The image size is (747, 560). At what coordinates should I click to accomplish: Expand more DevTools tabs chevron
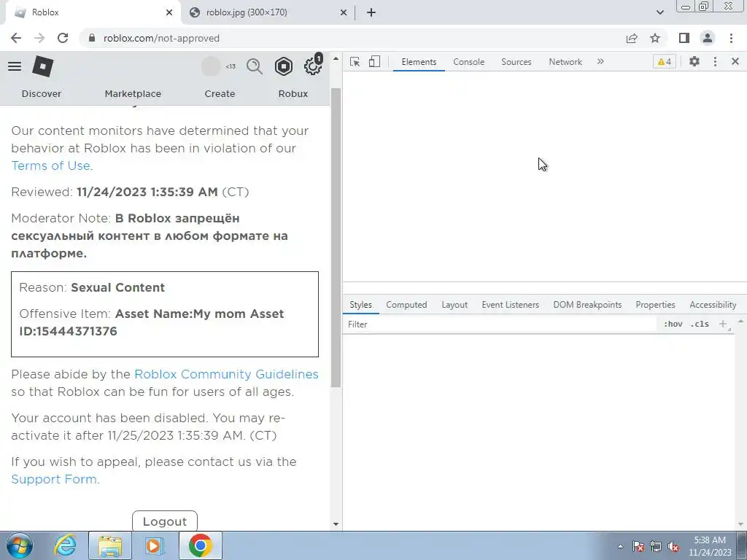(x=600, y=61)
